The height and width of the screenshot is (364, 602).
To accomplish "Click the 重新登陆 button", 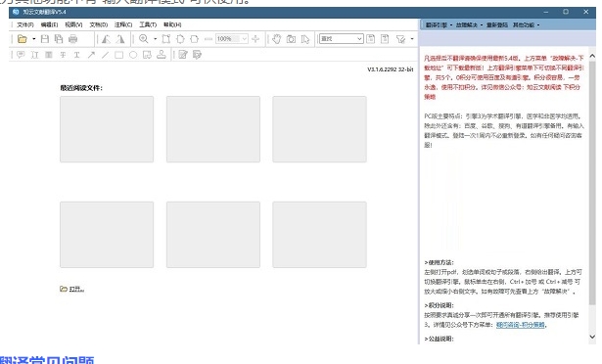I will [497, 25].
